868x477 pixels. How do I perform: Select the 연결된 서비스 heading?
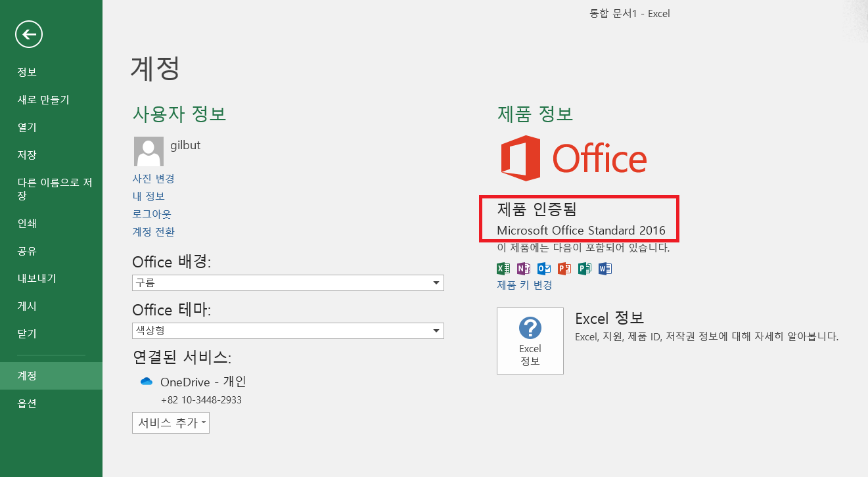click(182, 357)
